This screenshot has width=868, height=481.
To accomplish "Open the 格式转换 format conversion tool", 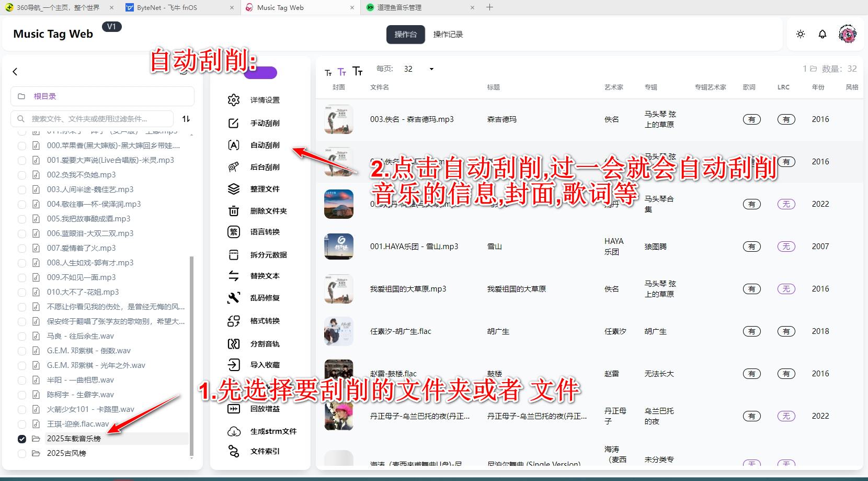I will (265, 321).
